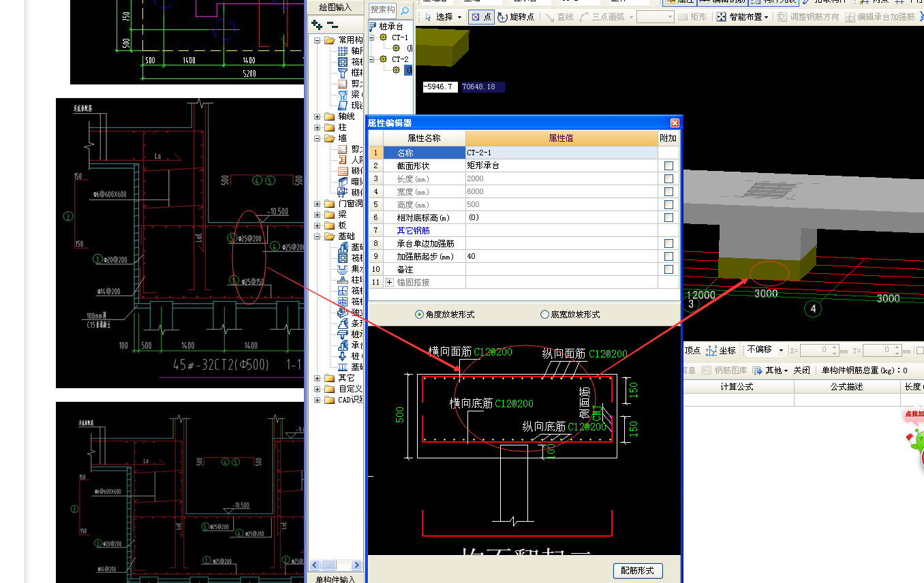Expand the 柱 folder
Screen dimensions: 924x583
point(317,127)
